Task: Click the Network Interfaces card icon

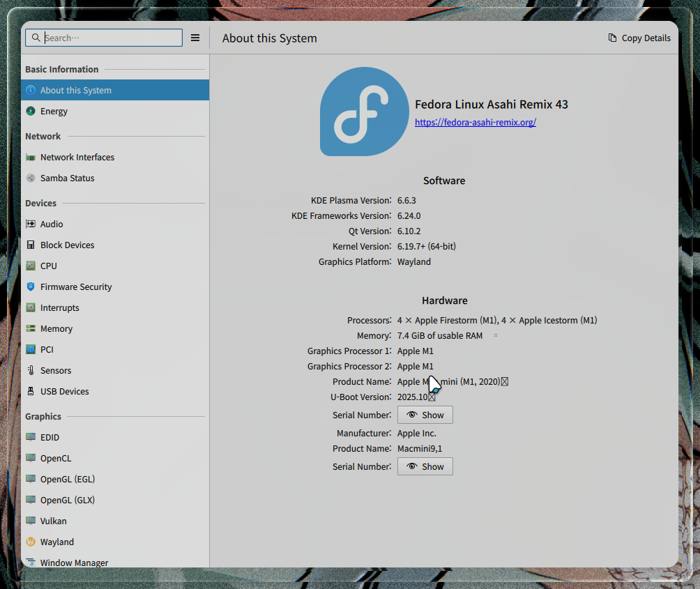Action: pos(31,157)
